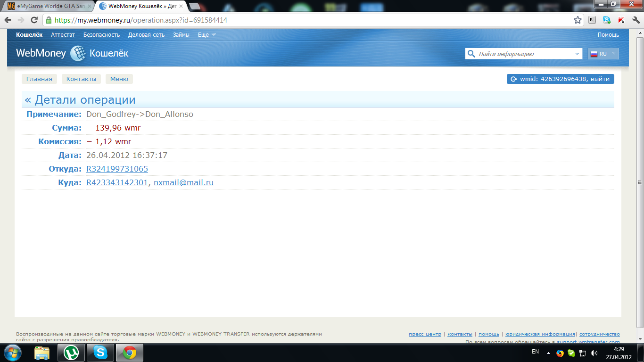Open the Кошелёк top menu item

pyautogui.click(x=29, y=34)
